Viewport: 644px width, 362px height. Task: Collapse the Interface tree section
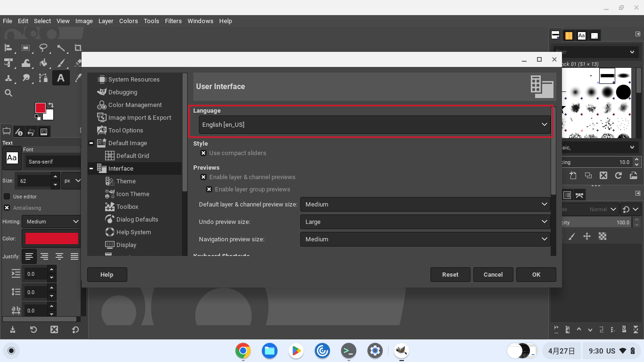91,169
